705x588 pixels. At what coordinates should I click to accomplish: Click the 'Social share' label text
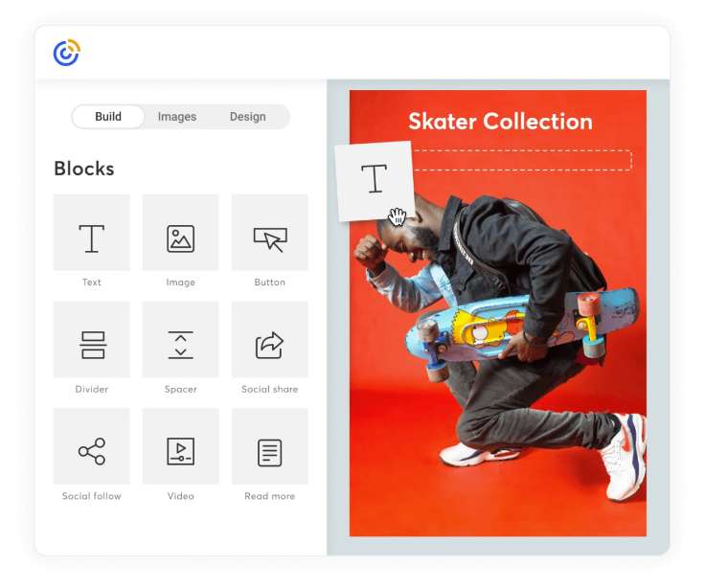click(270, 389)
